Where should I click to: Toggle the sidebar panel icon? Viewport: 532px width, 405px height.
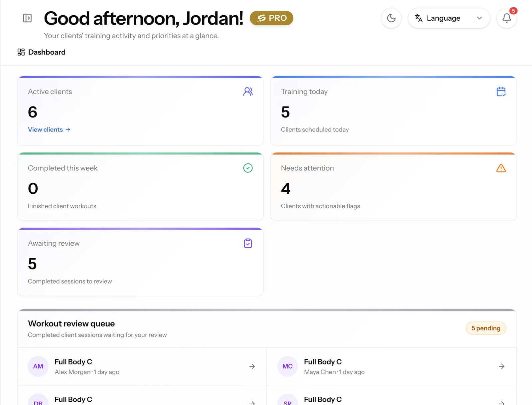tap(27, 18)
